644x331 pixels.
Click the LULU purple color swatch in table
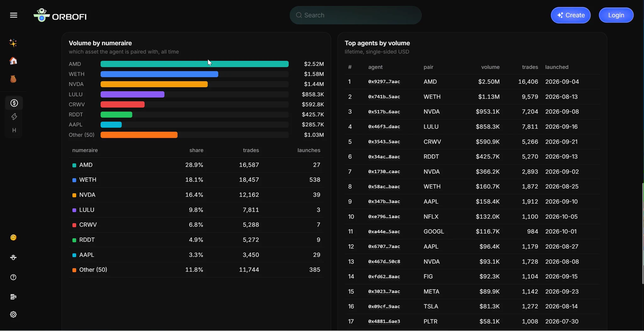[74, 210]
